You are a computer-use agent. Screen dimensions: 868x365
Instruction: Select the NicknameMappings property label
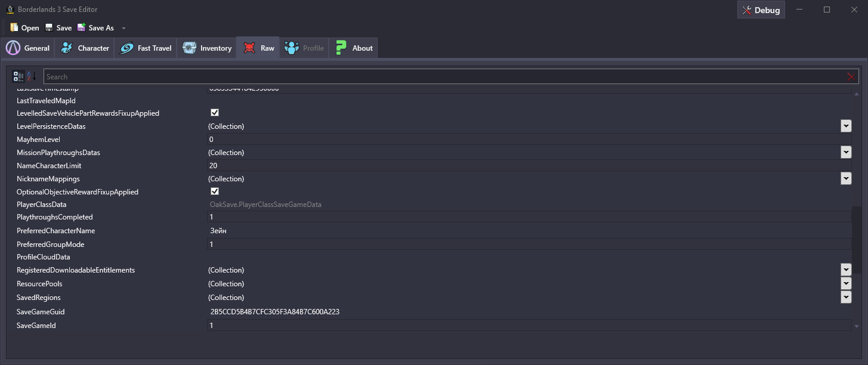pyautogui.click(x=48, y=179)
